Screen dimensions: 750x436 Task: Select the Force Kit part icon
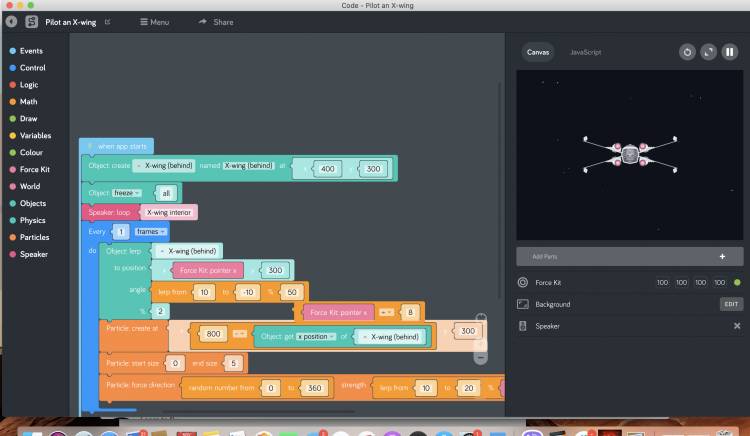point(523,283)
